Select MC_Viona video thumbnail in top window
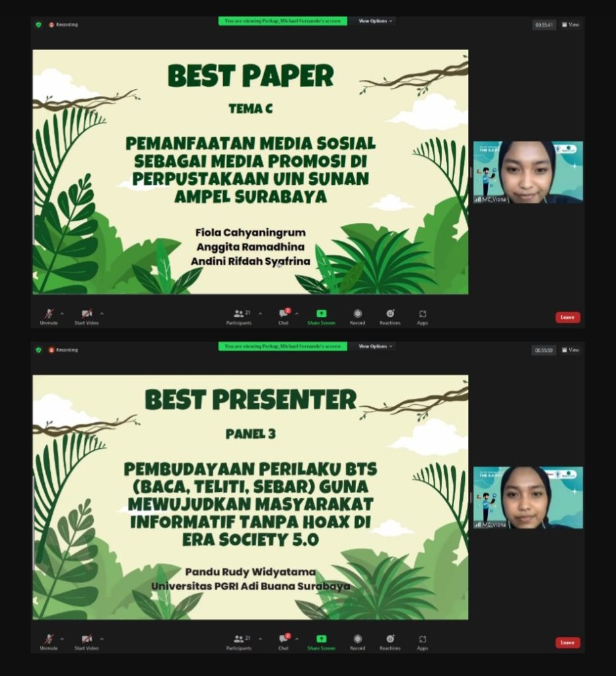The height and width of the screenshot is (676, 616). click(x=528, y=172)
